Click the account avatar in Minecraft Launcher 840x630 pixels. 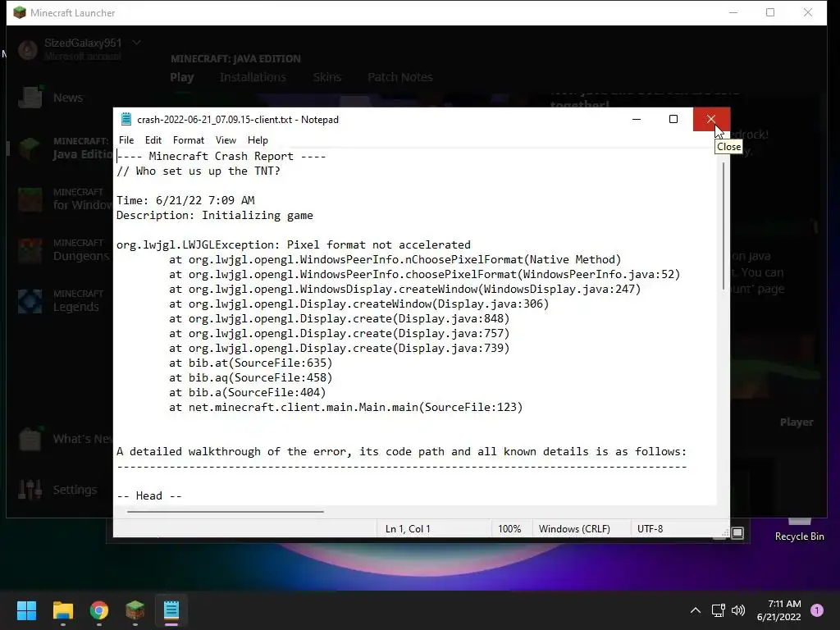[x=28, y=50]
